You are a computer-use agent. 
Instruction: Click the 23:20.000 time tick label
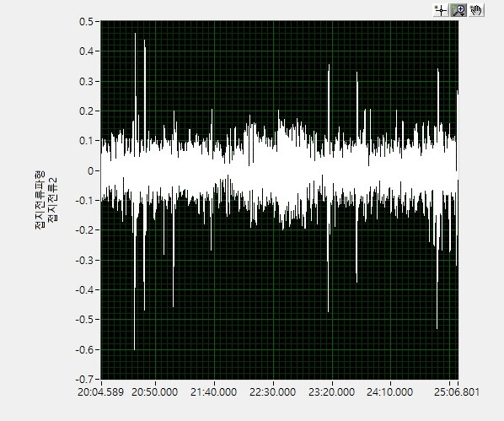coord(331,392)
